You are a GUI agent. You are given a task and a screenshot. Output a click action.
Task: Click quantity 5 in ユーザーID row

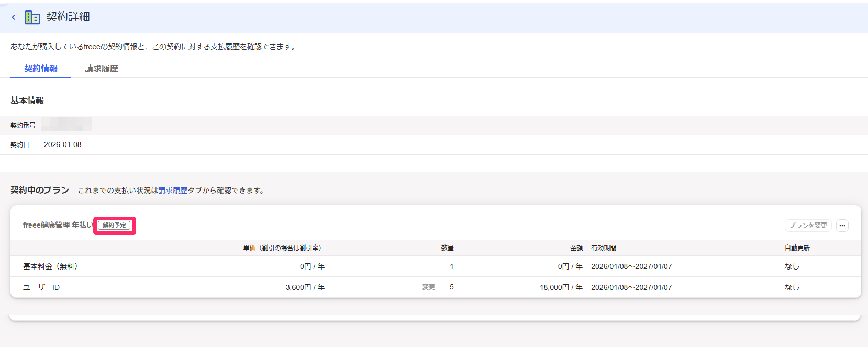point(452,287)
